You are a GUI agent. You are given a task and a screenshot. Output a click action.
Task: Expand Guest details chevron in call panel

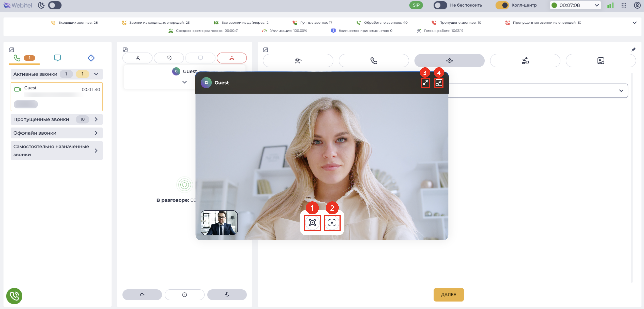pos(184,82)
